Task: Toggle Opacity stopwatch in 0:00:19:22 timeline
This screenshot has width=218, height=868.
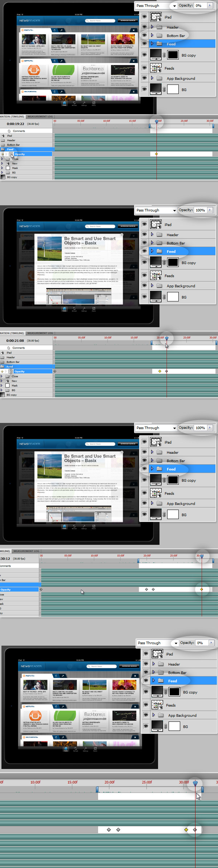Action: pyautogui.click(x=11, y=154)
